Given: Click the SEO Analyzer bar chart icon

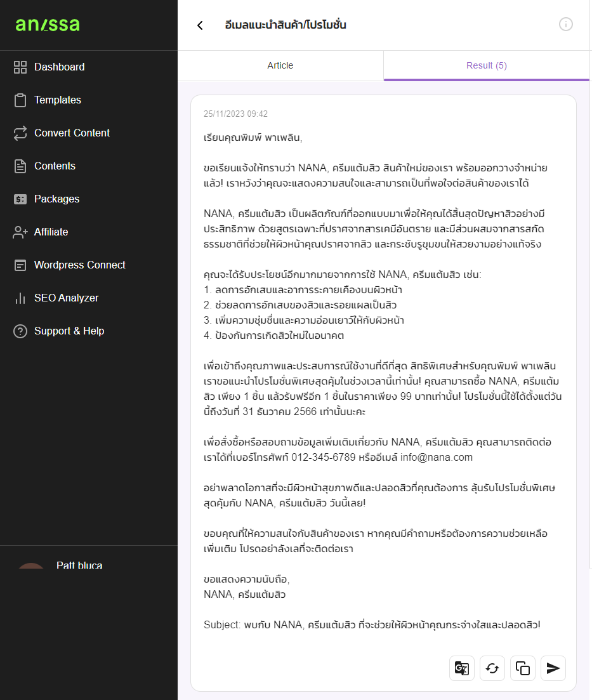Looking at the screenshot, I should pyautogui.click(x=20, y=298).
